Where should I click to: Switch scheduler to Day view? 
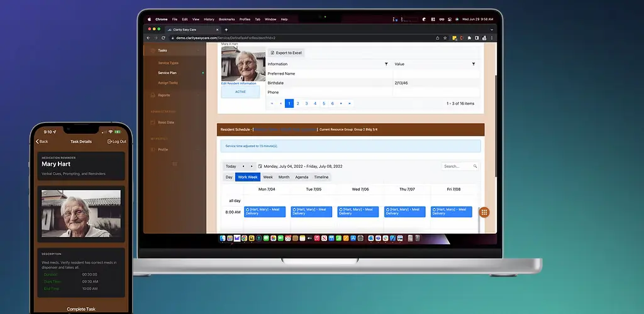[x=229, y=177]
